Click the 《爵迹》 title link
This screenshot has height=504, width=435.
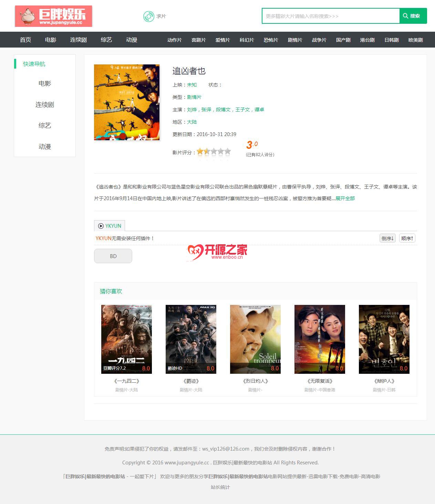pos(191,381)
